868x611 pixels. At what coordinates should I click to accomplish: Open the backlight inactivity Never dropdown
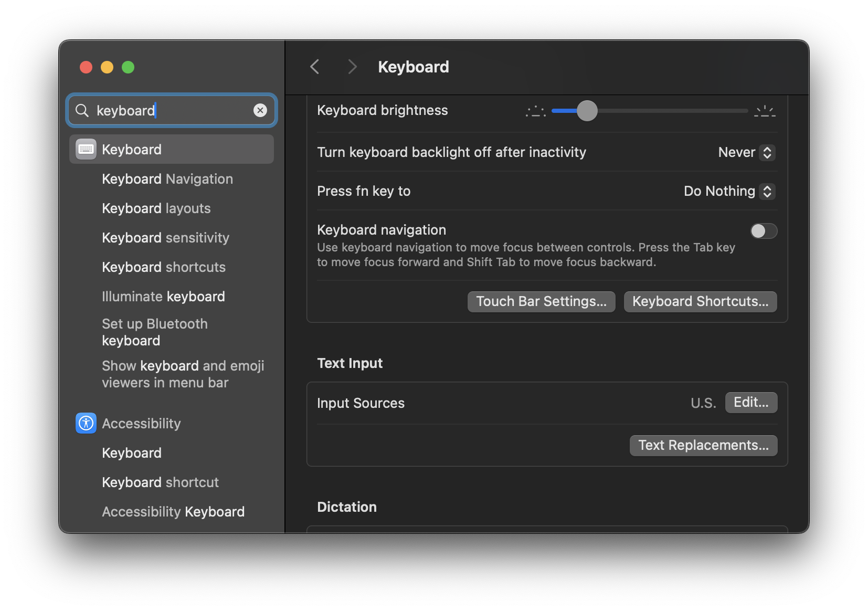[746, 152]
